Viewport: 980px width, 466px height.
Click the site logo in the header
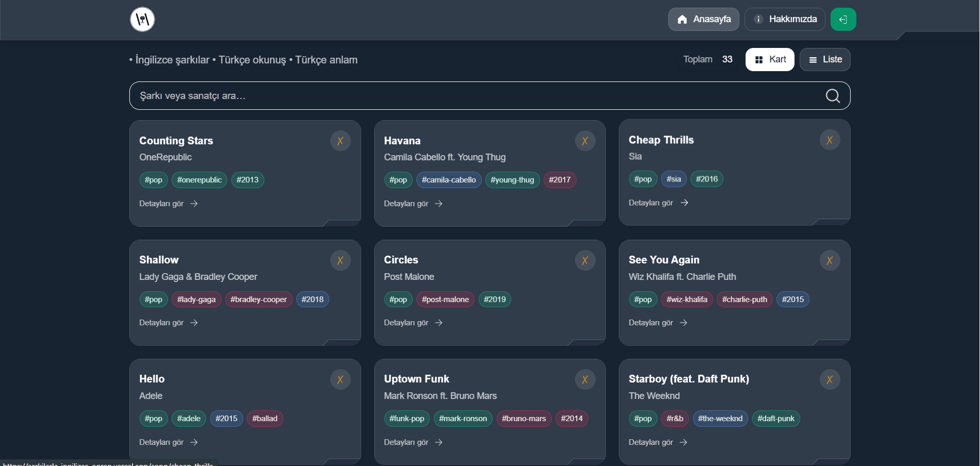pos(142,20)
